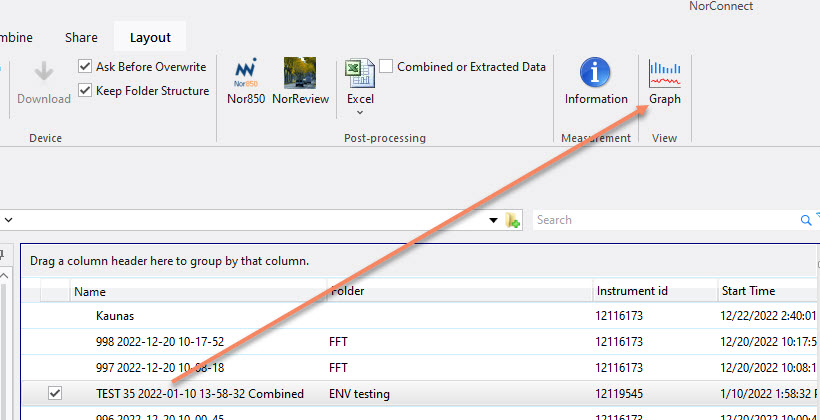Click the search magnifier icon
The height and width of the screenshot is (420, 820).
tap(806, 220)
